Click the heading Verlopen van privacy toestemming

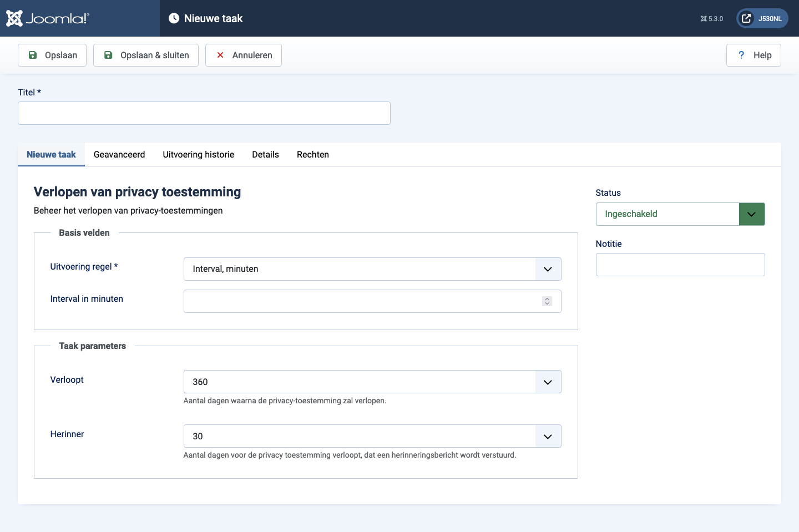(x=137, y=192)
